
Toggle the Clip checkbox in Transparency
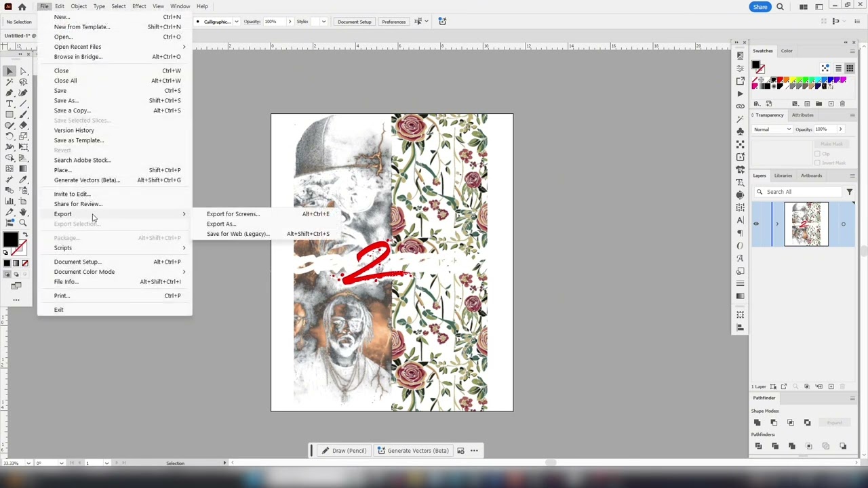(817, 154)
